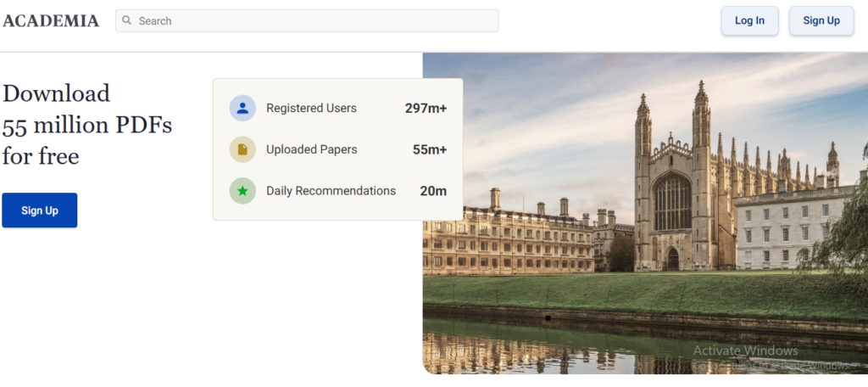The height and width of the screenshot is (387, 868).
Task: Click the Registered Users person icon
Action: click(242, 108)
